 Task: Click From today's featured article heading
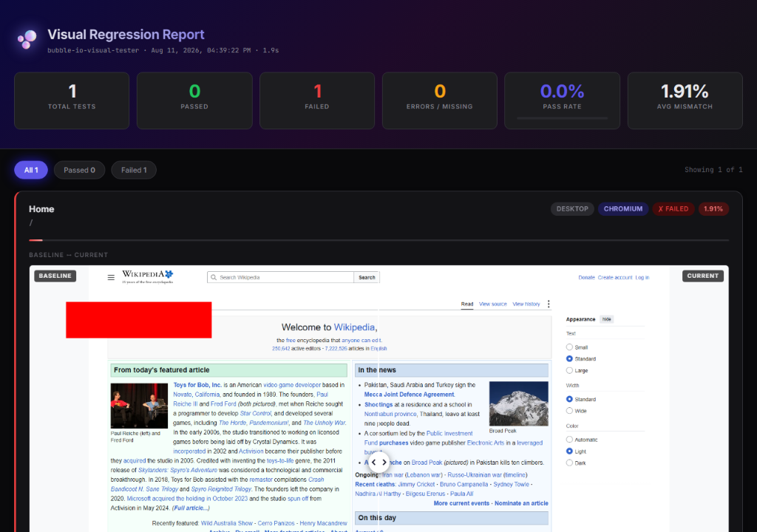[x=162, y=369]
